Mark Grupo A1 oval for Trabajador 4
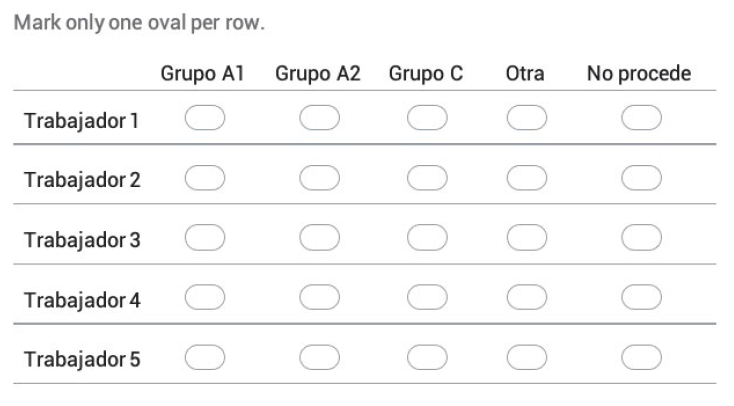This screenshot has width=734, height=406. 205,297
